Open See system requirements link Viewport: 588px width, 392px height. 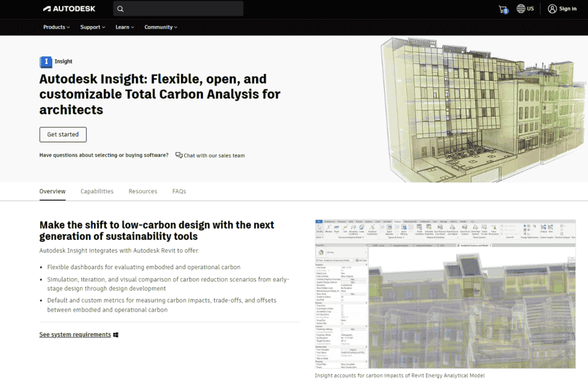point(75,335)
